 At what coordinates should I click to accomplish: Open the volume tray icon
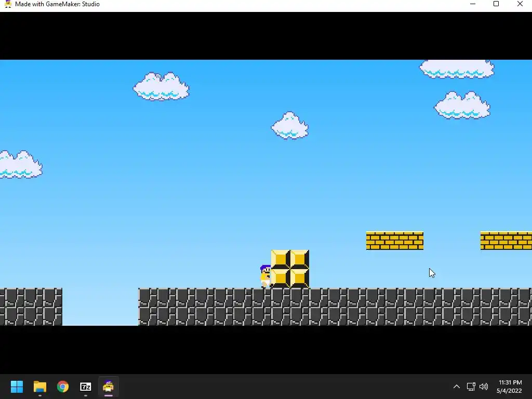click(x=484, y=387)
